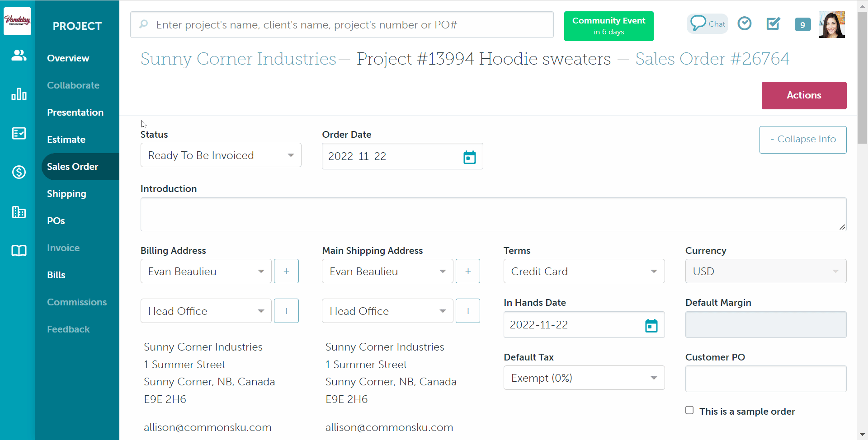Open the Order Date calendar picker
Viewport: 868px width, 440px height.
click(469, 157)
